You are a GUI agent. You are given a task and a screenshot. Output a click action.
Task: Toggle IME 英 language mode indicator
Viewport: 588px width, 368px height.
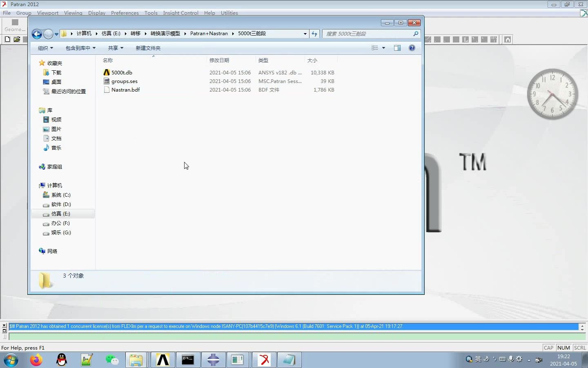coord(478,359)
